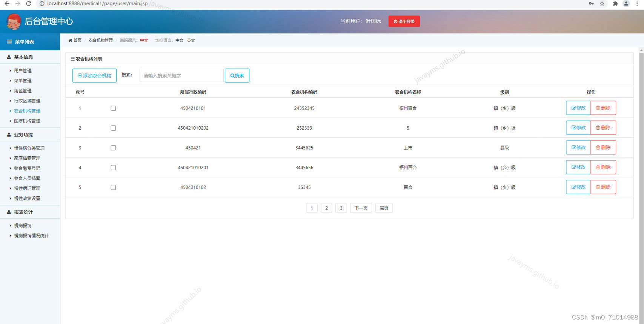Check the checkbox for row 3
The height and width of the screenshot is (324, 644).
113,148
